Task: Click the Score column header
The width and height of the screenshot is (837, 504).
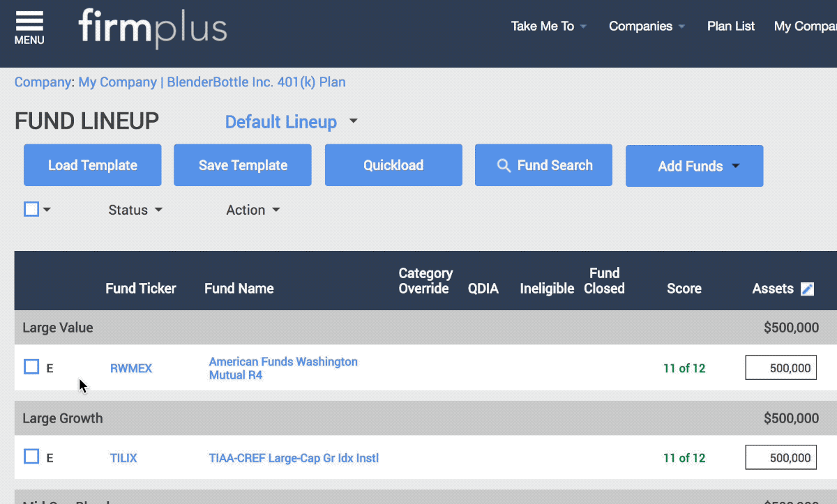Action: (684, 289)
